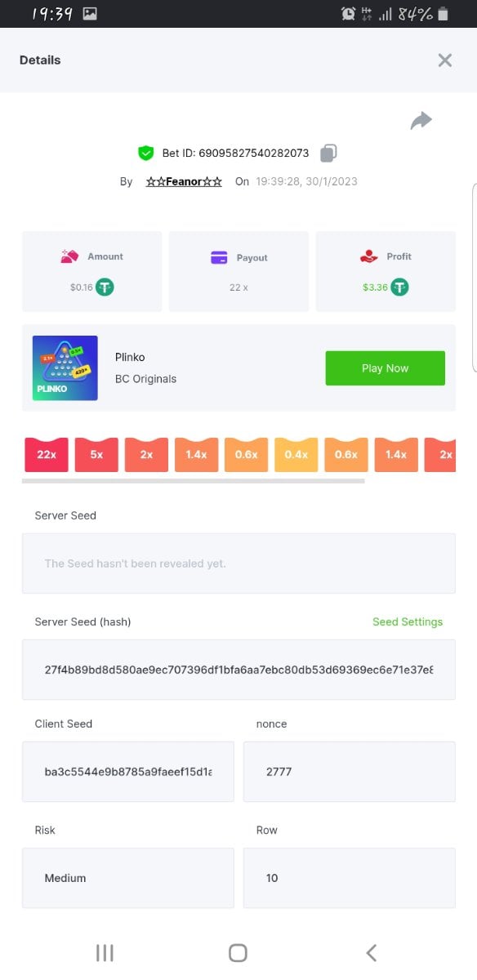This screenshot has height=980, width=477.
Task: Click the Tether coin icon under Profit
Action: tap(399, 287)
